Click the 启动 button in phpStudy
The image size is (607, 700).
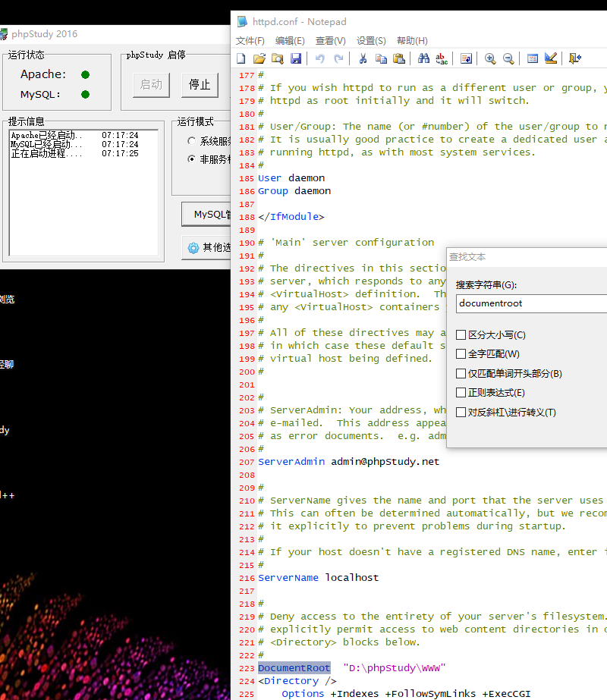click(152, 84)
